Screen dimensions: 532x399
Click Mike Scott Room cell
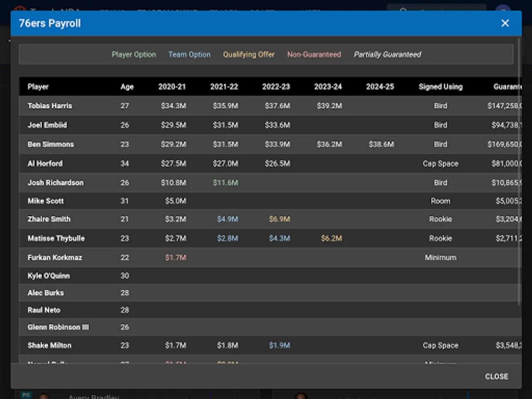(x=440, y=201)
